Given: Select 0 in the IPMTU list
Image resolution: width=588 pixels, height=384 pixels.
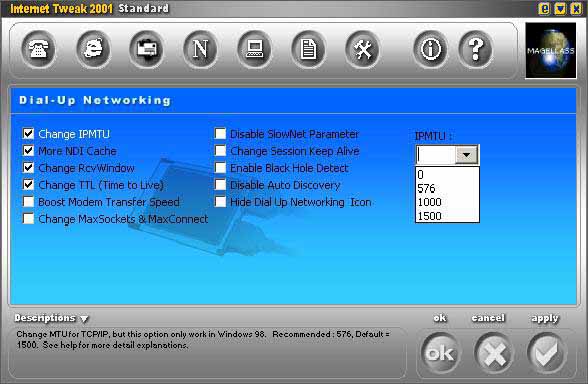Looking at the screenshot, I should 447,175.
